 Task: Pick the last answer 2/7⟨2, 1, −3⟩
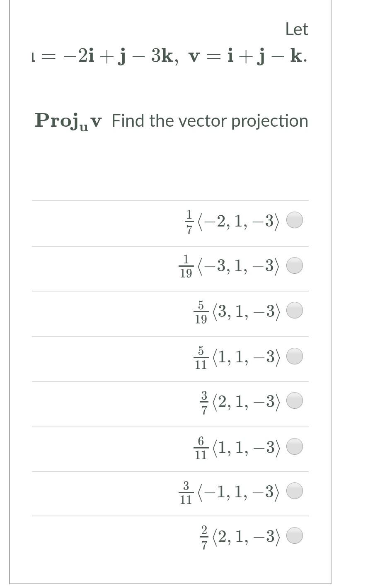pos(295,535)
